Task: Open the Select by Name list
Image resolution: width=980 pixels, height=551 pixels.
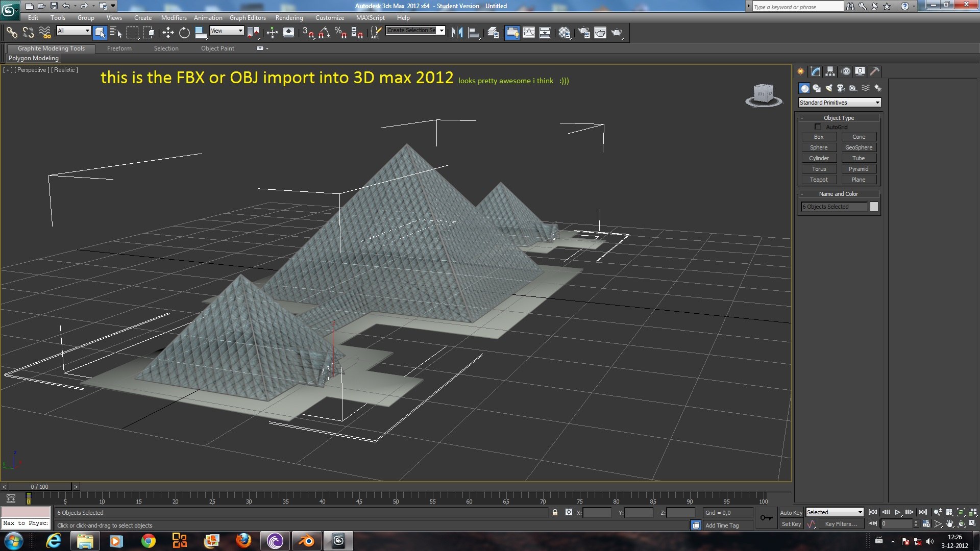Action: (x=116, y=33)
